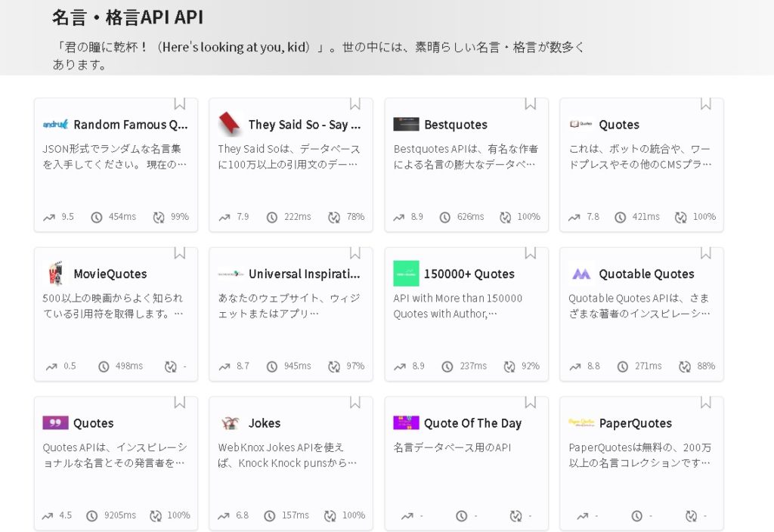The width and height of the screenshot is (774, 532).
Task: Click the Quotable Quotes purple M logo
Action: tap(581, 274)
